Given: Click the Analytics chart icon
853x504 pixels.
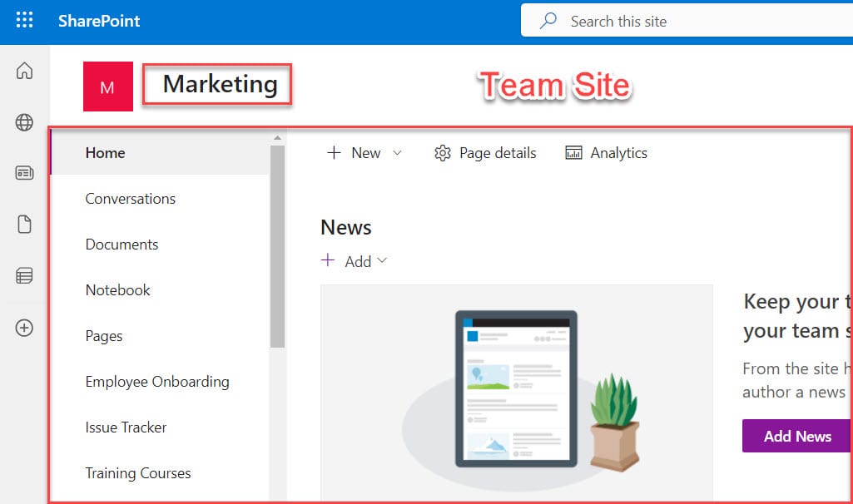Looking at the screenshot, I should 573,153.
